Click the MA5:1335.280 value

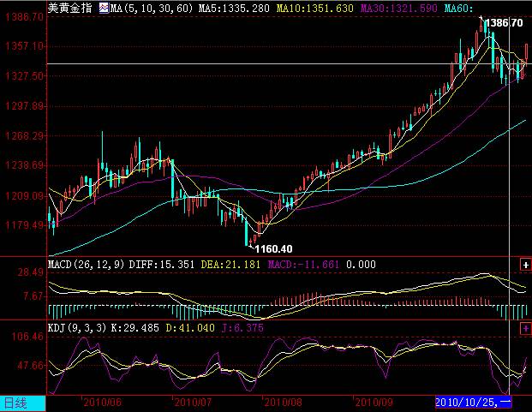(x=234, y=9)
